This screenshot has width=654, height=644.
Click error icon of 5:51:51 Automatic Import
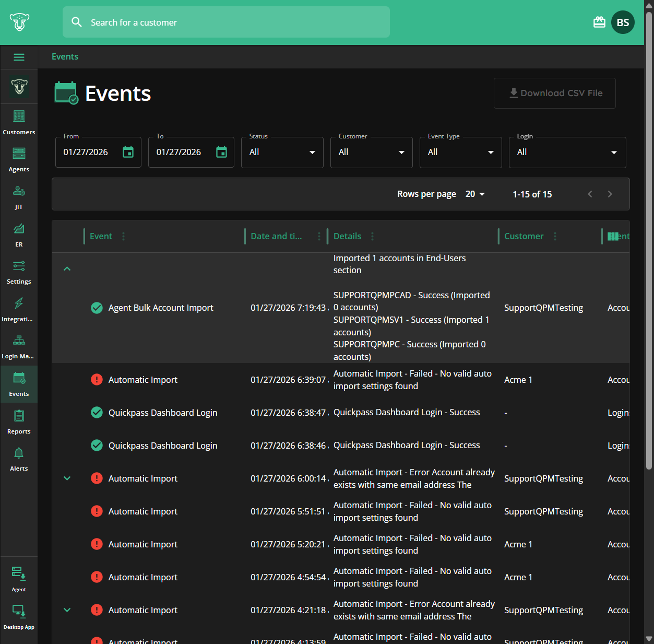97,511
